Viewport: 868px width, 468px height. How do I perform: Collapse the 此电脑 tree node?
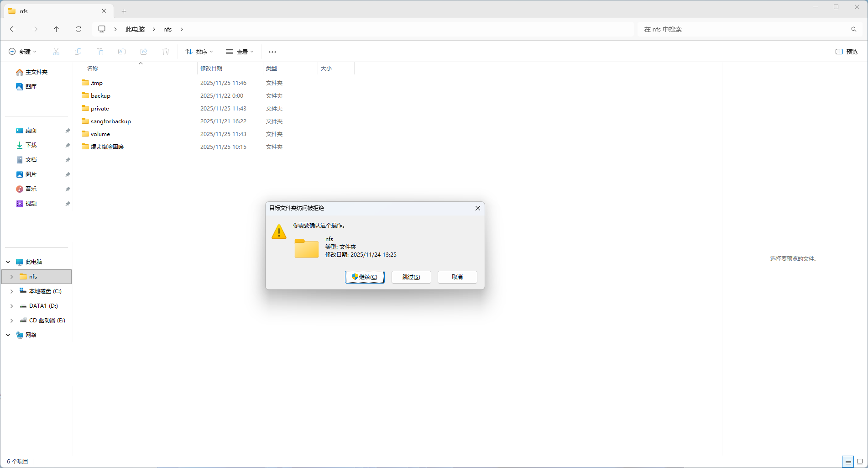point(8,262)
